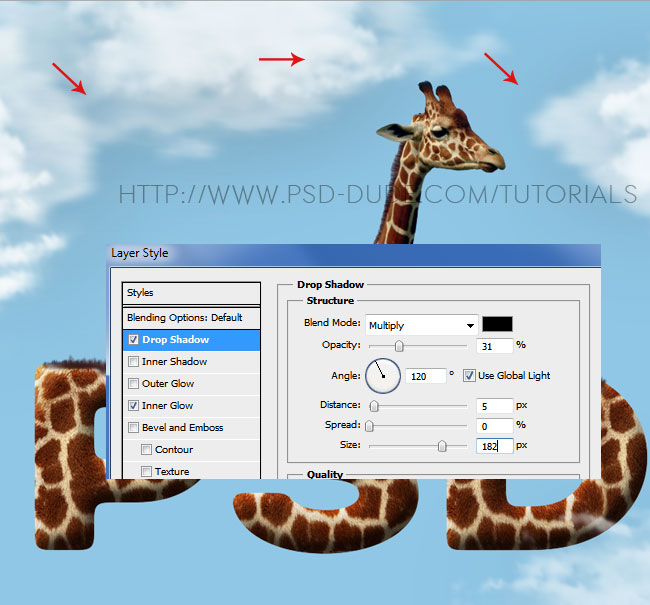Viewport: 650px width, 605px height.
Task: Enable the Bevel and Emboss checkbox
Action: pyautogui.click(x=133, y=428)
